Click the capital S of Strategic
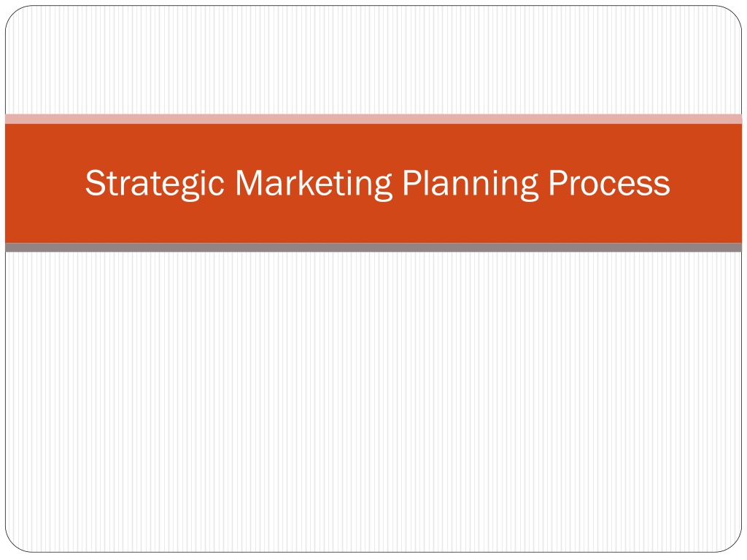 95,183
